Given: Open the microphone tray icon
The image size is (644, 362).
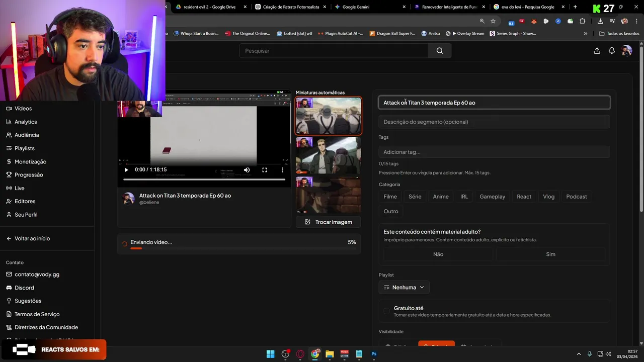Looking at the screenshot, I should [x=589, y=354].
